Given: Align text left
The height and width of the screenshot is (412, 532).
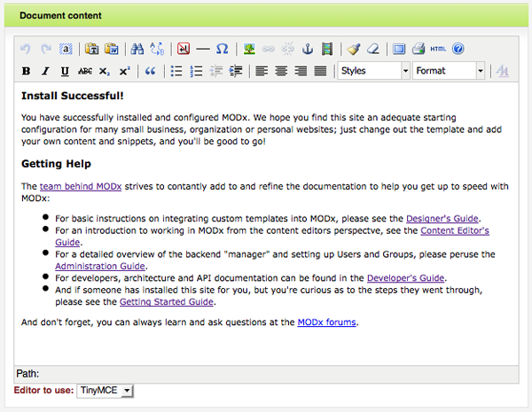Looking at the screenshot, I should point(262,71).
